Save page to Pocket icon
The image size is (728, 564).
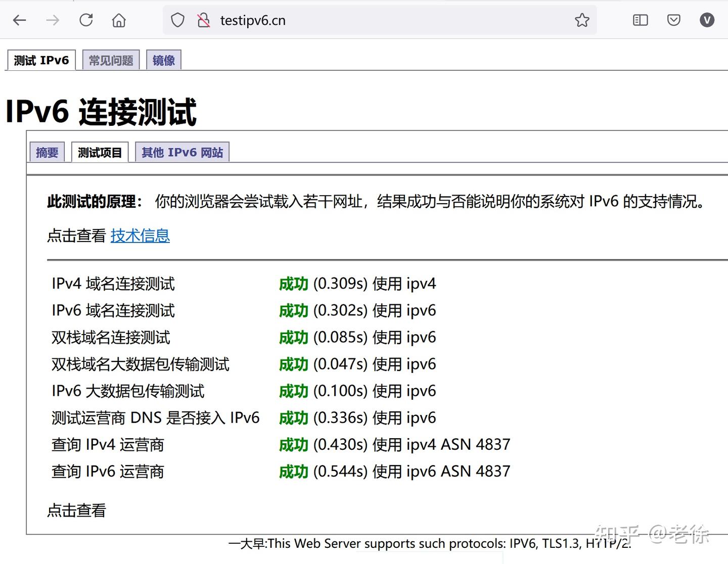[673, 20]
